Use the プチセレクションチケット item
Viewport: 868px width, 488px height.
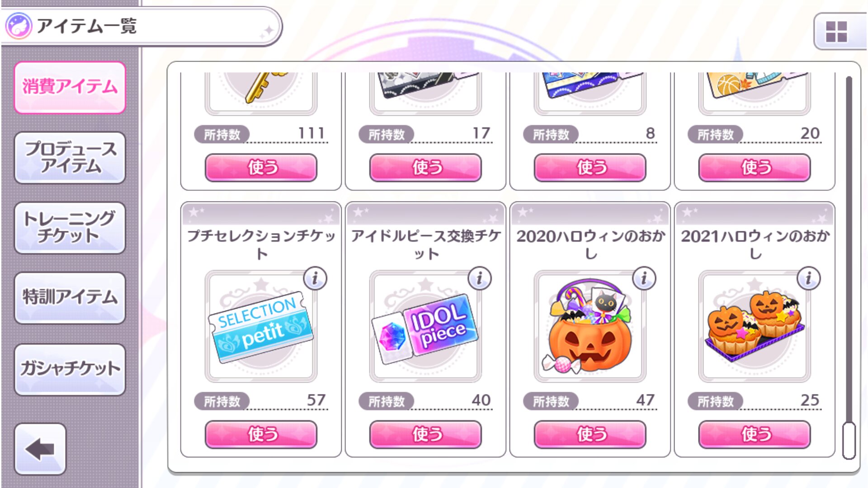tap(261, 434)
